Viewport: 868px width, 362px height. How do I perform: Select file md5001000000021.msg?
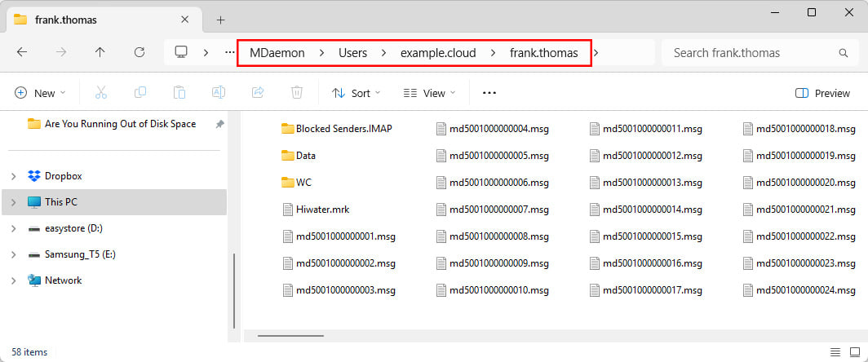click(799, 210)
